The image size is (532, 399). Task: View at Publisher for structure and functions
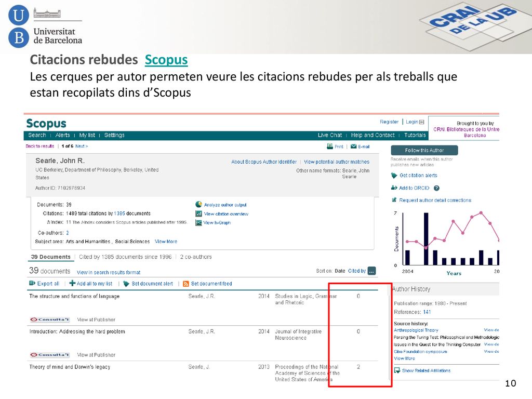click(x=96, y=320)
